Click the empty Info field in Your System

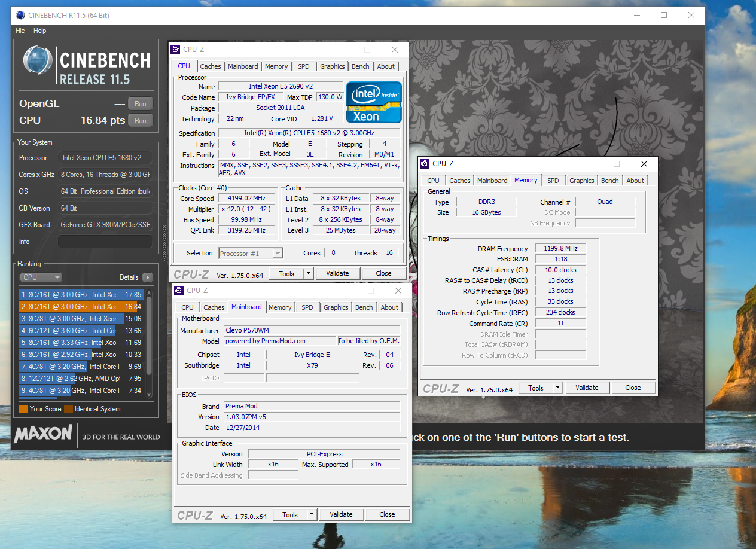[105, 242]
